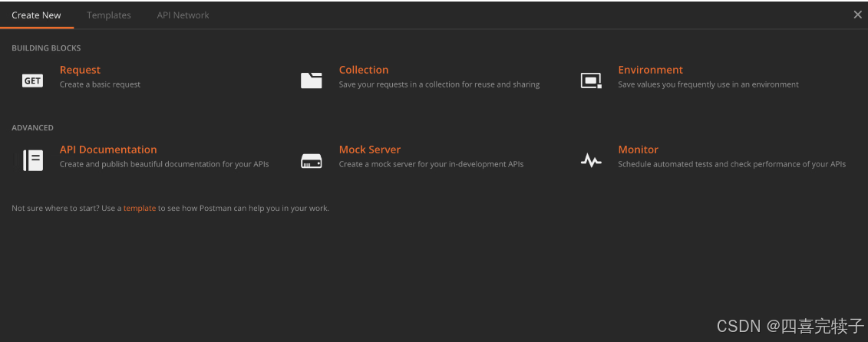Click 'Create and publish beautiful documentation' description

164,164
